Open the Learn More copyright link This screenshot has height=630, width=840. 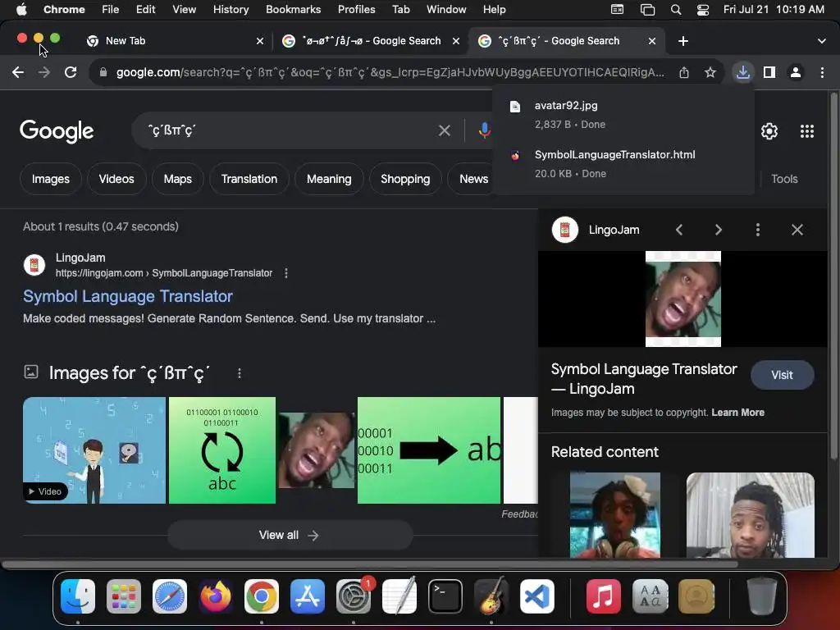click(737, 413)
